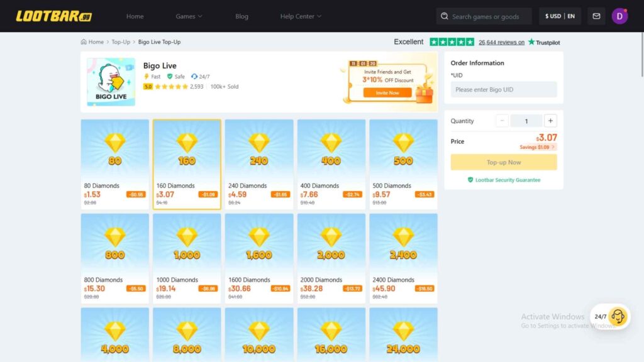The image size is (644, 362).
Task: Open the 26,644 reviews Trustpilot link
Action: click(x=501, y=42)
